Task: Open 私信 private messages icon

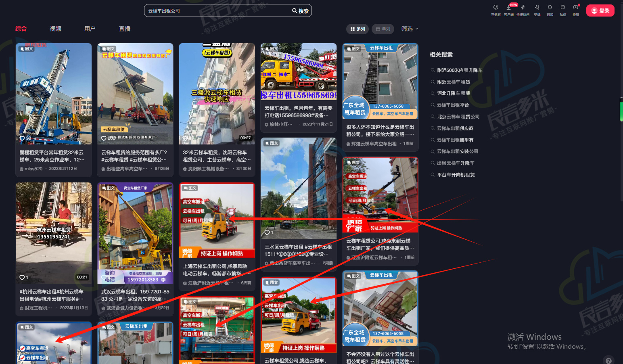Action: [563, 7]
